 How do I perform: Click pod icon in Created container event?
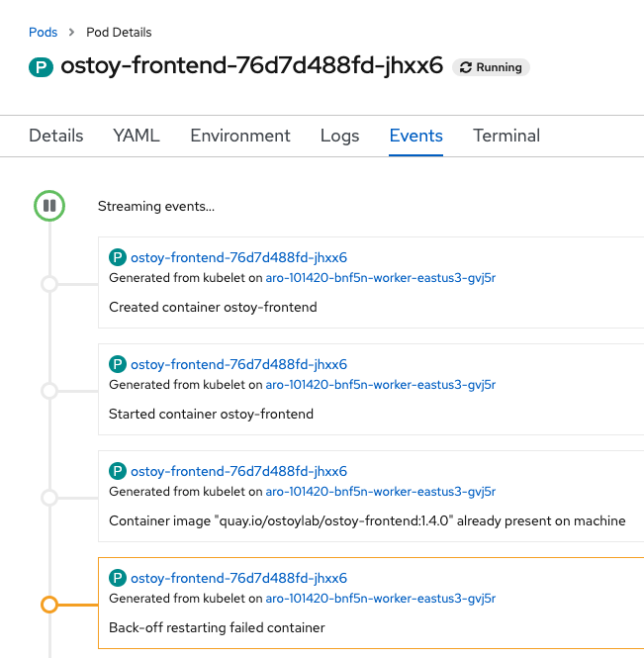tap(118, 257)
